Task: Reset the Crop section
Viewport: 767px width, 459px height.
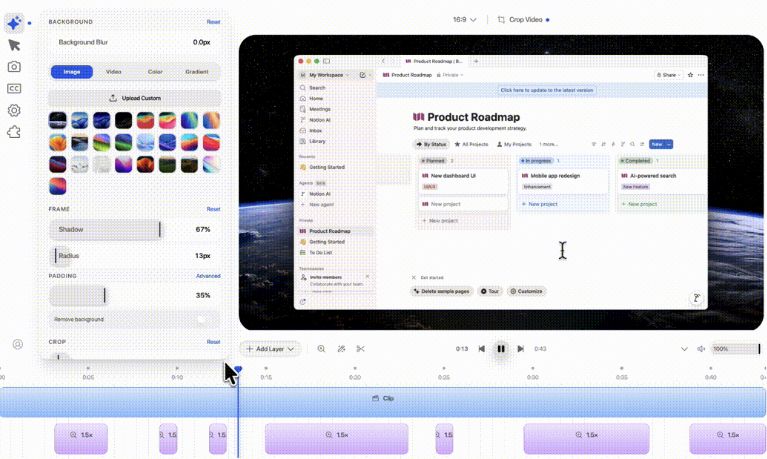Action: click(x=213, y=342)
